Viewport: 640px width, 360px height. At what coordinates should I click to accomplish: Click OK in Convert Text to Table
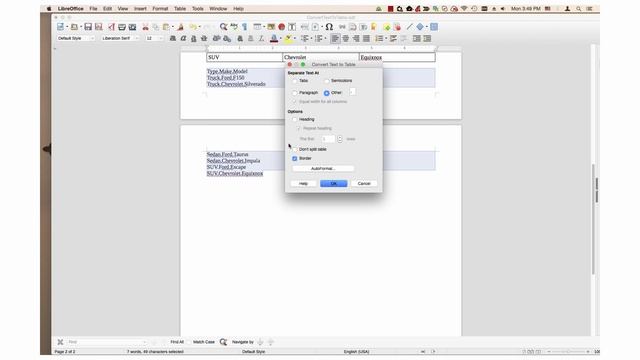(x=333, y=184)
